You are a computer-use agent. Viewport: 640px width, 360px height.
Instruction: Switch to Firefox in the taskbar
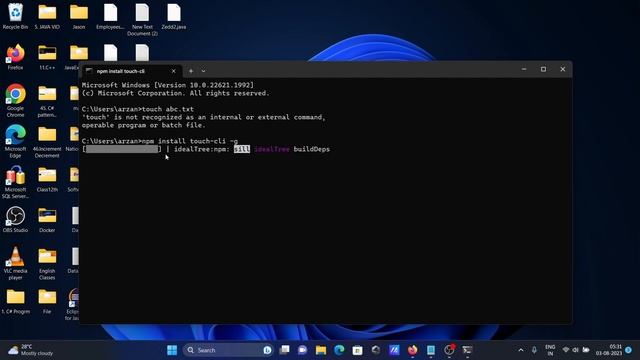(413, 350)
